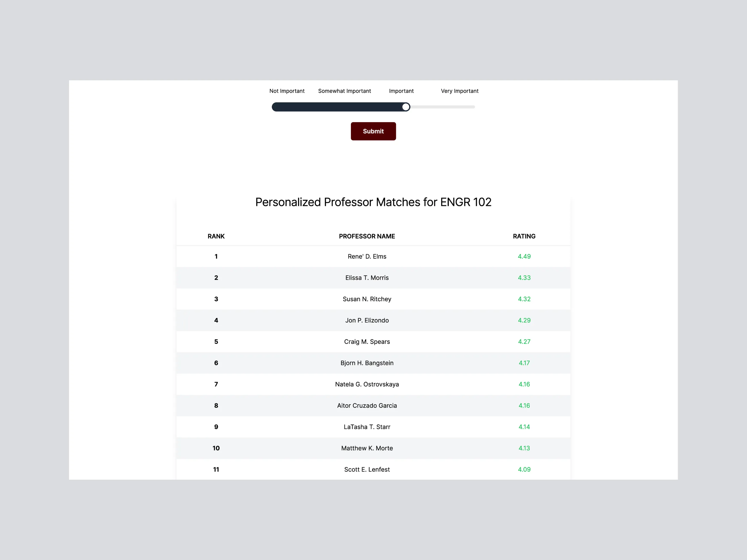
Task: Select the Important label
Action: 401,91
